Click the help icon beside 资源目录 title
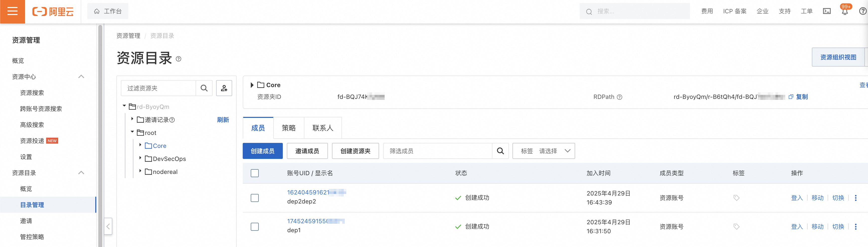Viewport: 868px width, 247px height. pyautogui.click(x=179, y=59)
